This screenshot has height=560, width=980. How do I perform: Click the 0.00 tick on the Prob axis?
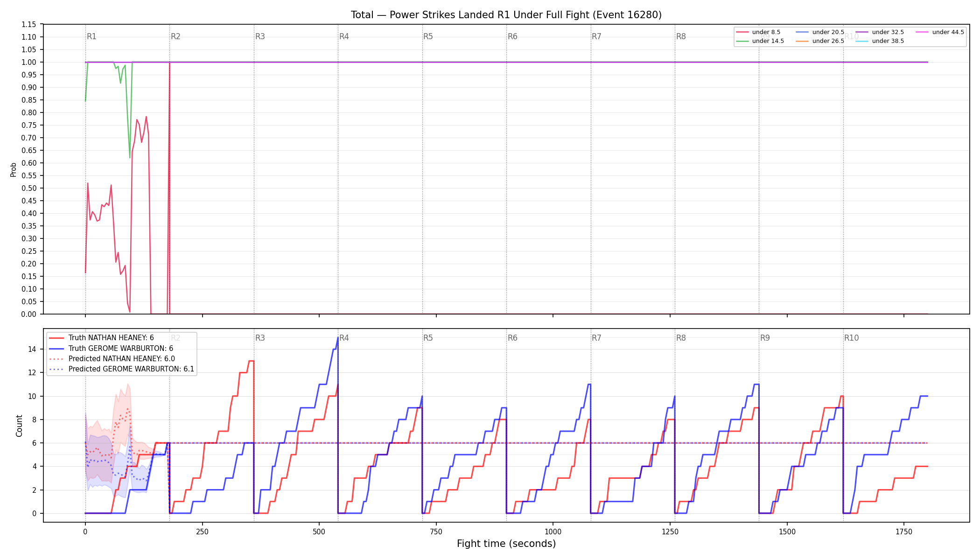(29, 314)
